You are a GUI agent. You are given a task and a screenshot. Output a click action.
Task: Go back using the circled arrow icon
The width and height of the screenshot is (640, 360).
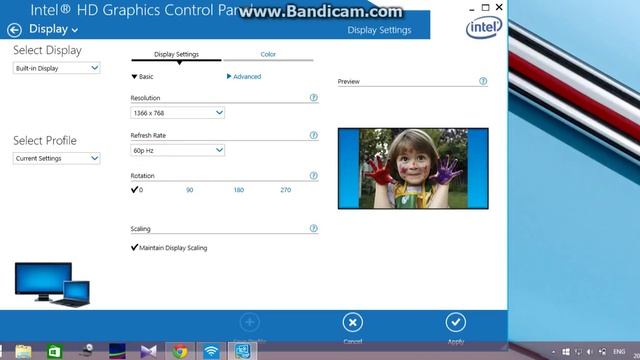click(14, 30)
